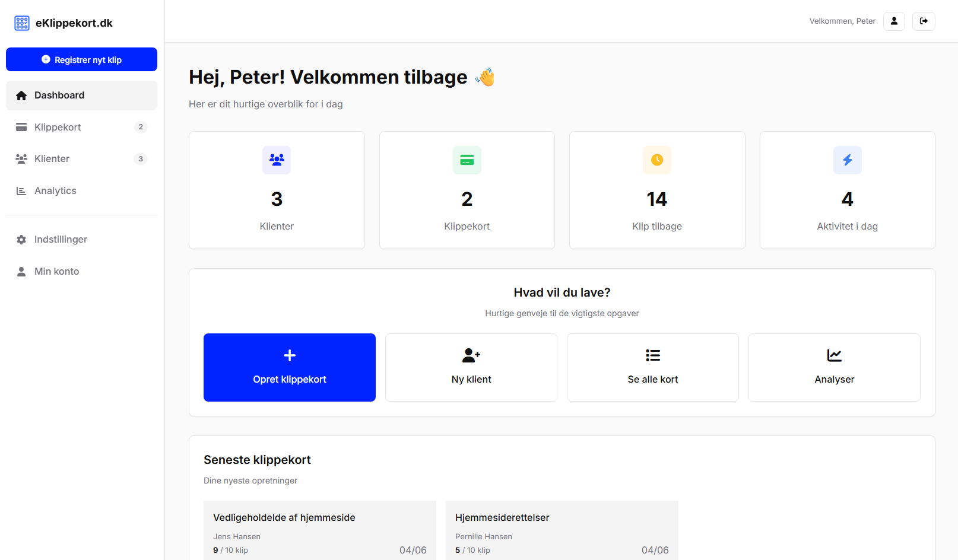Open the Vedligeholdelde af hjemmeside card
This screenshot has height=560, width=958.
point(319,531)
